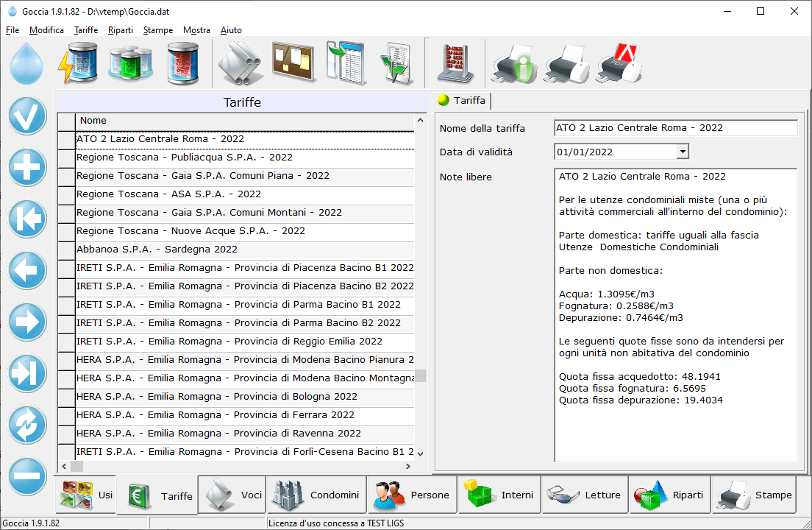Click the horizontal scrollbar left arrow
This screenshot has width=812, height=530.
coord(64,466)
